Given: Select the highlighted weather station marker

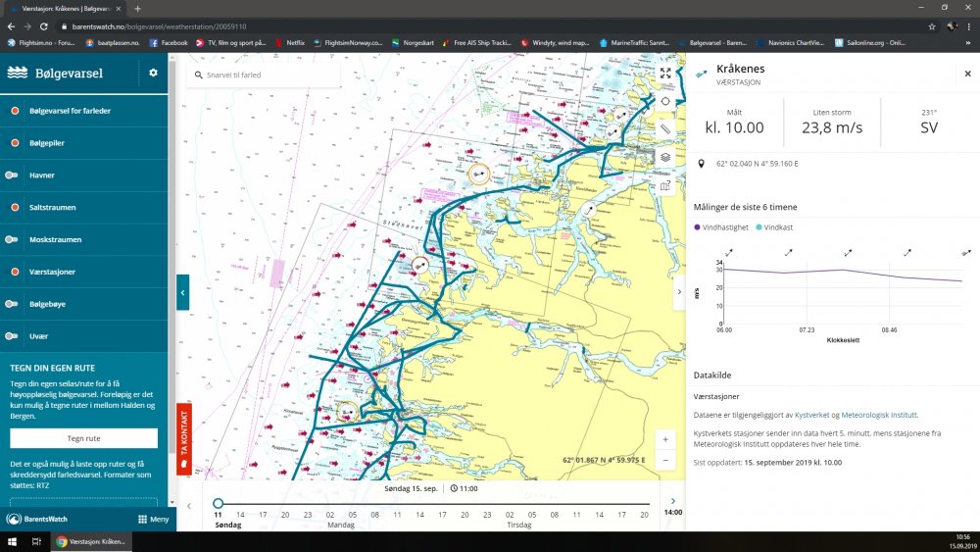Looking at the screenshot, I should 479,174.
